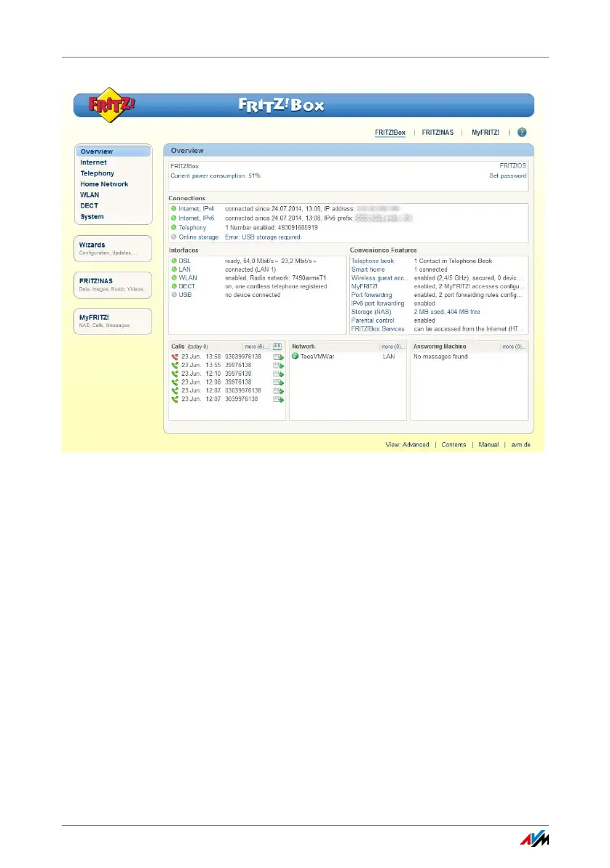Open System in the side menu

[x=92, y=216]
